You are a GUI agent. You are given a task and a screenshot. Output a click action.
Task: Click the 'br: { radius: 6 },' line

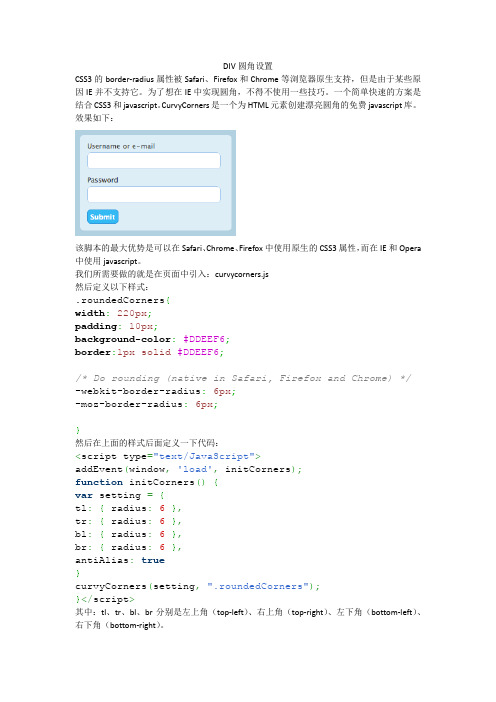coord(128,547)
